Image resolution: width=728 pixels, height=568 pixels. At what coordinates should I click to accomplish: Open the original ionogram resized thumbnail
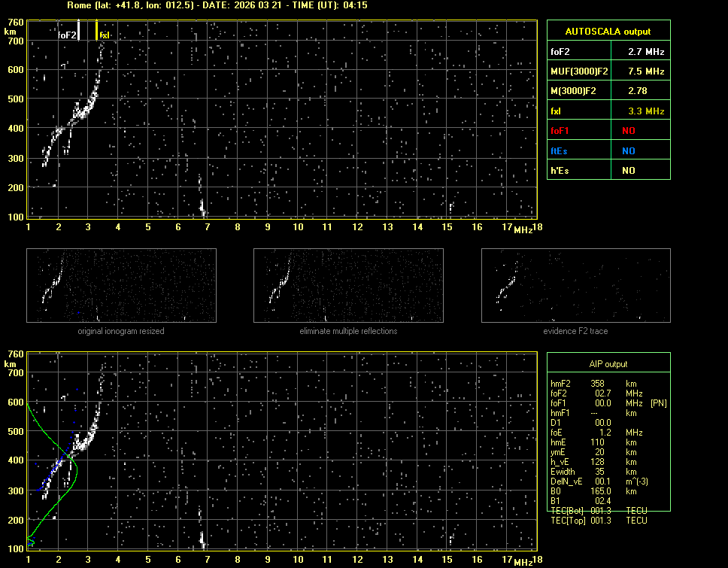pos(121,286)
